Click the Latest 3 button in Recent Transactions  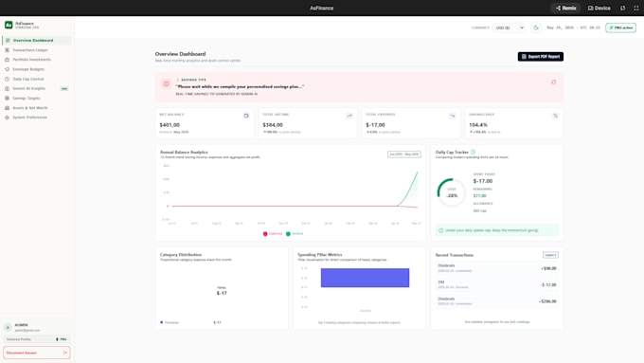point(550,255)
